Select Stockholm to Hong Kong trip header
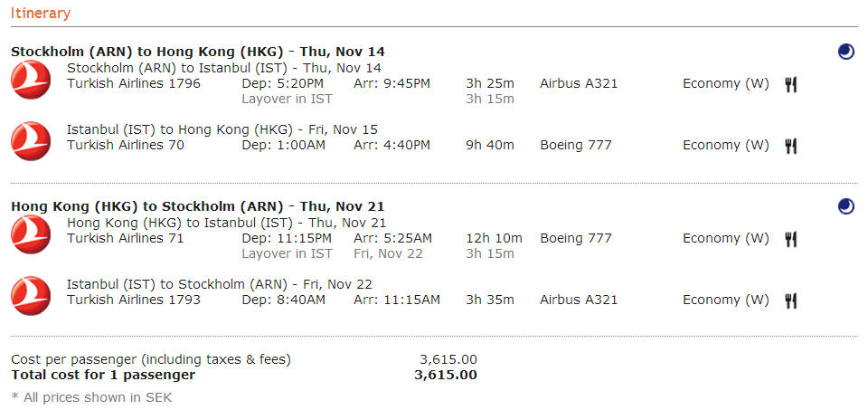Screen dimensions: 868x410 197,52
